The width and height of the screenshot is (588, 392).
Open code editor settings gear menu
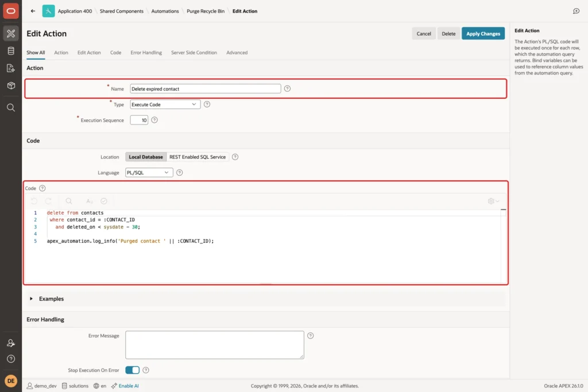click(493, 201)
